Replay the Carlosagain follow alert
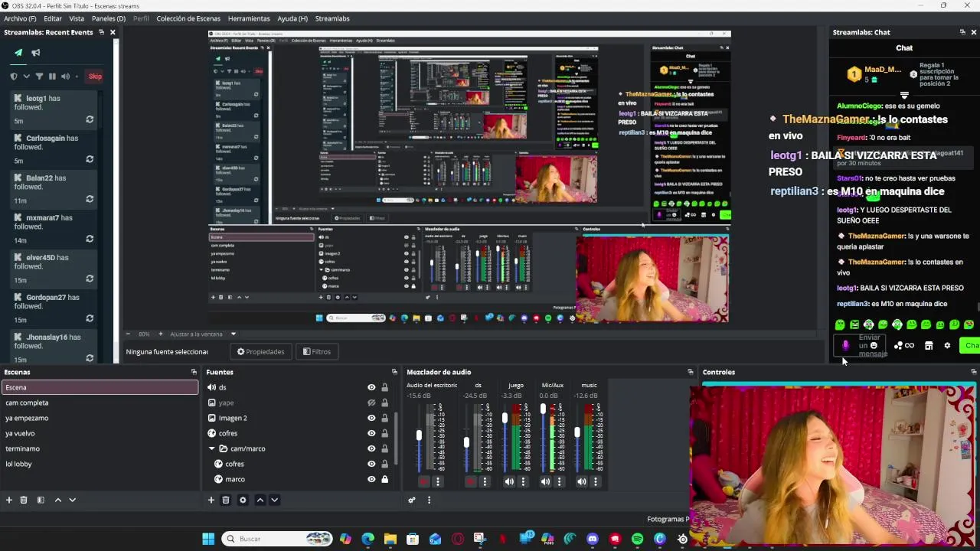The image size is (980, 551). pos(90,159)
